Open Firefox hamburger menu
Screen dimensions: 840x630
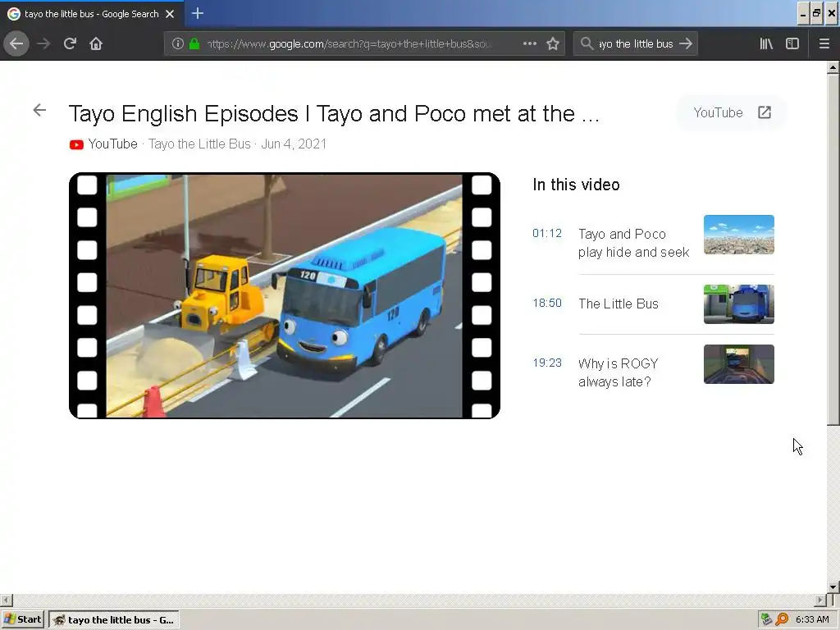coord(824,44)
